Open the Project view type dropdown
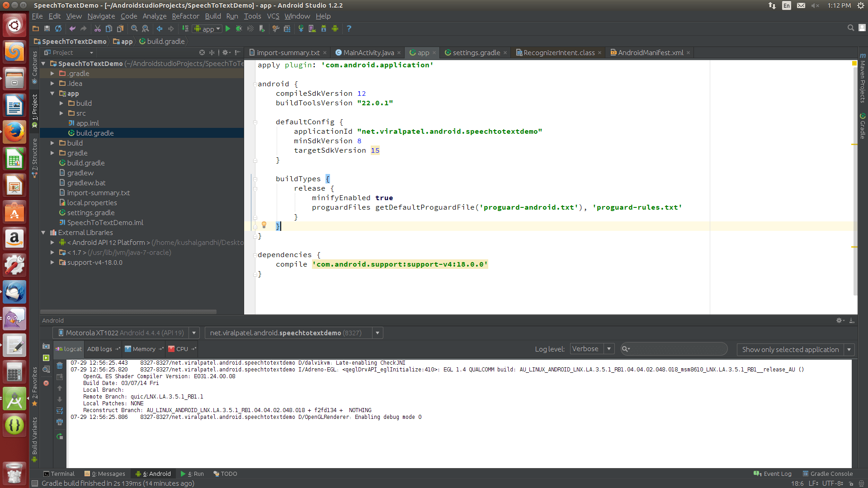 point(69,52)
